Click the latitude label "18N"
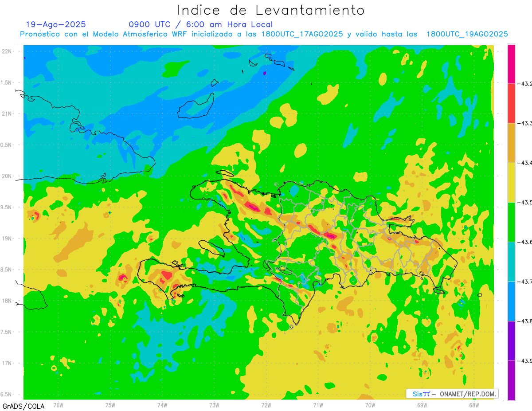 (8, 301)
